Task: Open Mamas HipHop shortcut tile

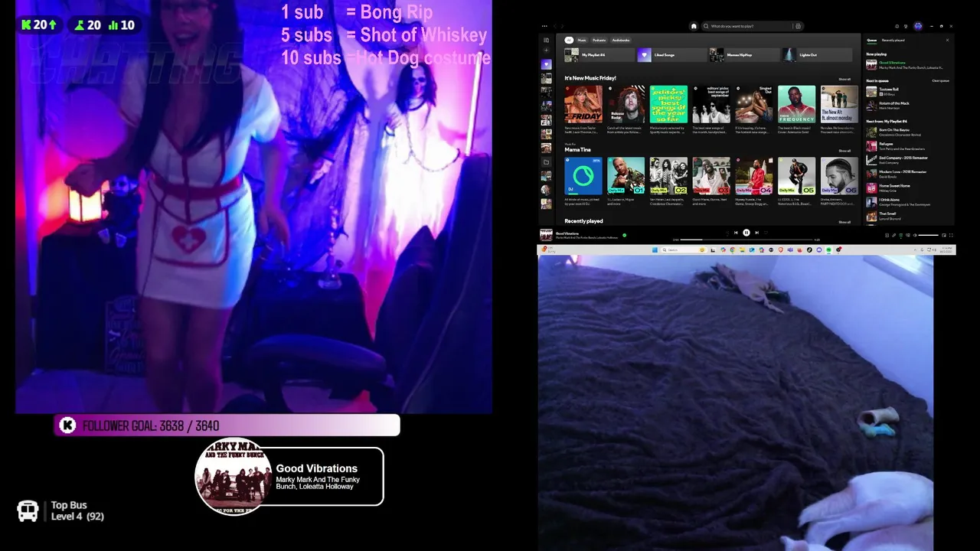Action: point(744,55)
